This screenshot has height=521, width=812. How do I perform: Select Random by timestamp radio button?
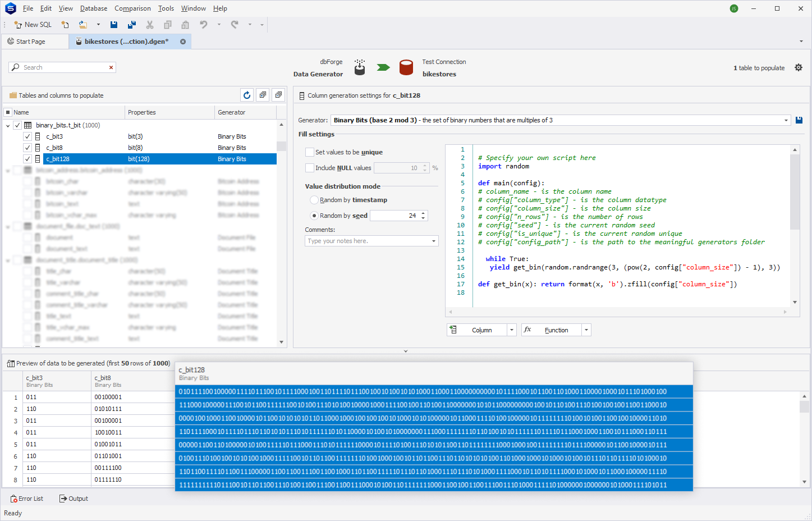tap(314, 200)
